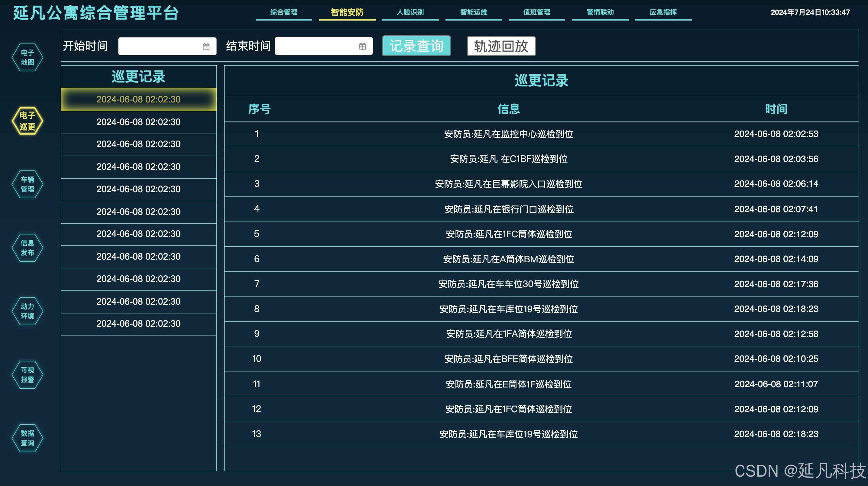Open the 可视报警 hexagon sidebar icon
The width and height of the screenshot is (868, 486).
click(x=27, y=374)
